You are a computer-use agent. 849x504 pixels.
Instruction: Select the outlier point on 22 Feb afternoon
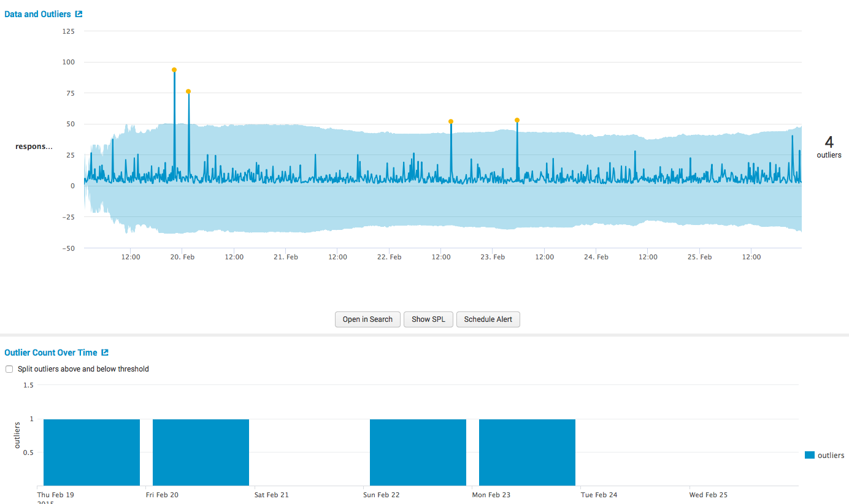click(x=451, y=121)
